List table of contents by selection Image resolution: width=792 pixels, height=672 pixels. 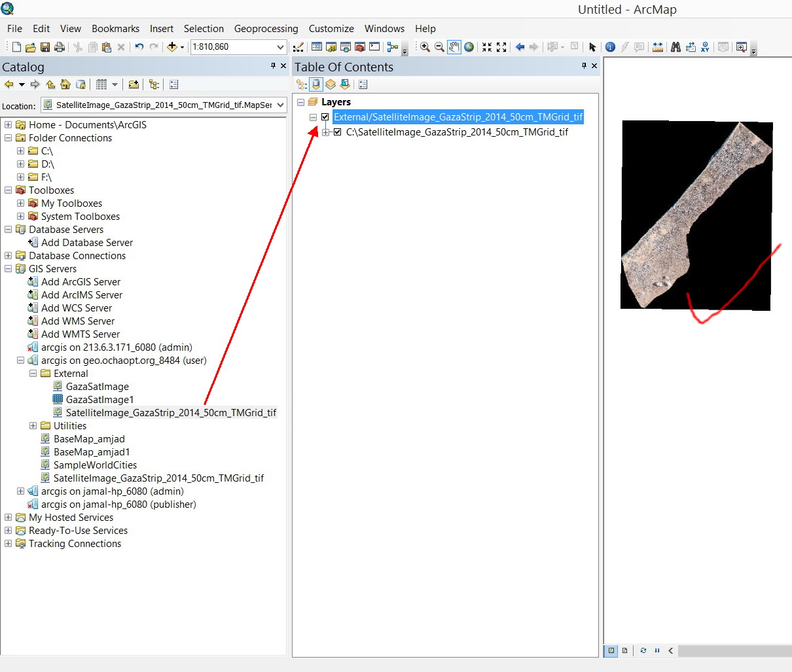344,84
